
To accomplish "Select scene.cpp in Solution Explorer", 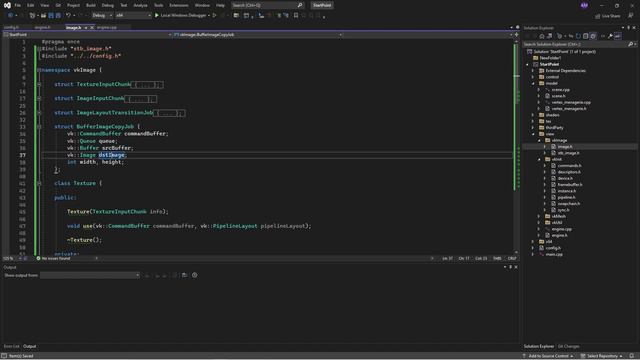I will [x=560, y=90].
